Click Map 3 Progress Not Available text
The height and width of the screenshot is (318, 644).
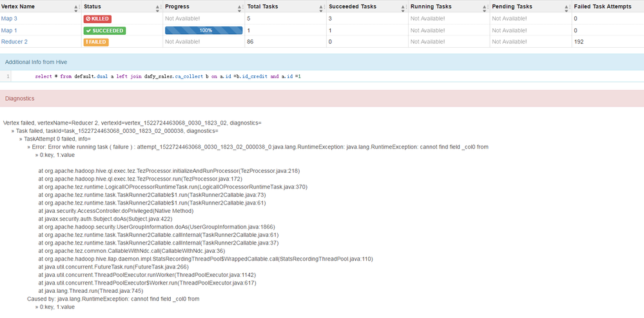182,19
